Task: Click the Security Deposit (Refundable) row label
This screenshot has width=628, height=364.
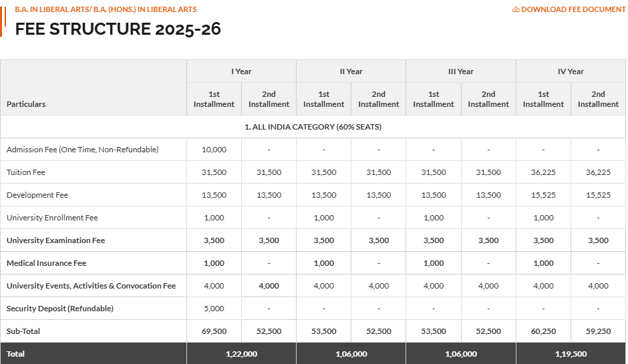Action: click(60, 309)
